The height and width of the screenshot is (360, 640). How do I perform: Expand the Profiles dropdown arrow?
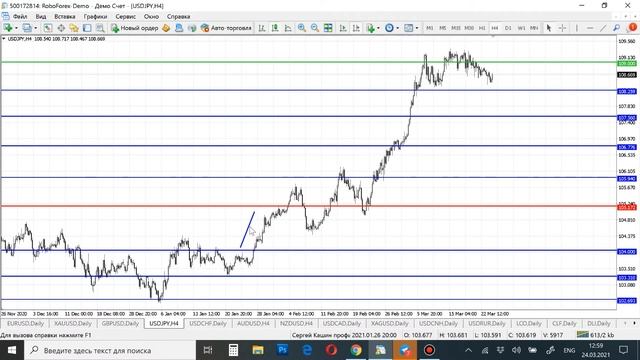pyautogui.click(x=36, y=28)
